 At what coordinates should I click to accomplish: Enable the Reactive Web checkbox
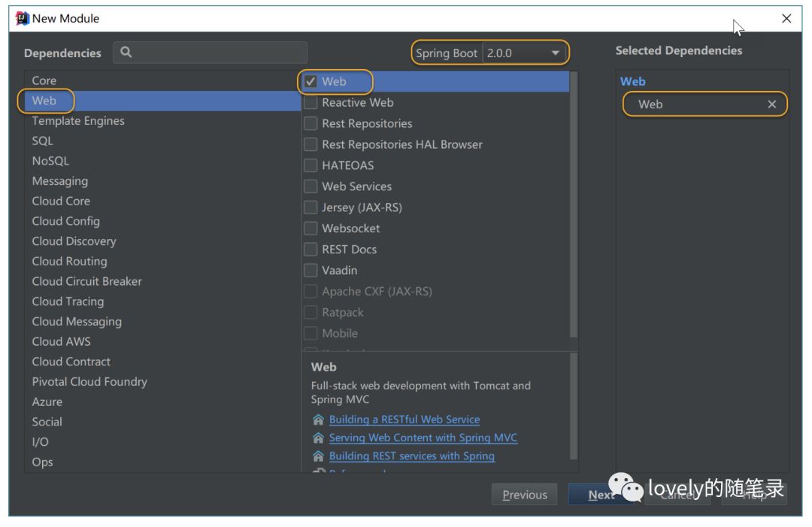point(311,102)
